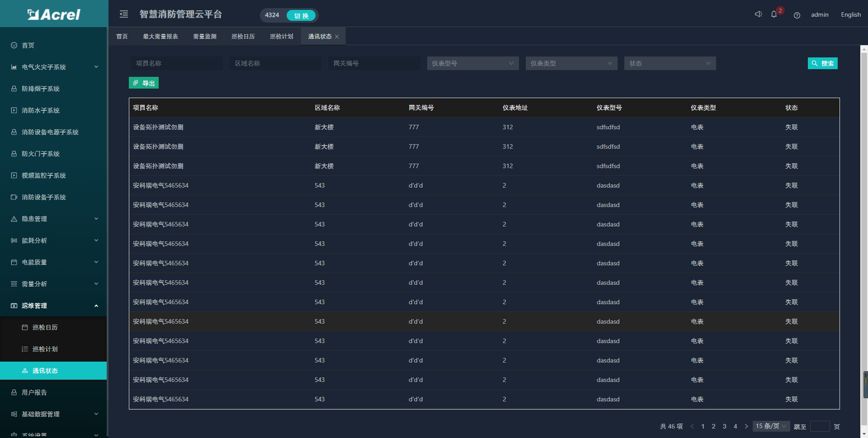Switch to the 巡检计划 tab
Screen dimensions: 868x438
click(282, 36)
